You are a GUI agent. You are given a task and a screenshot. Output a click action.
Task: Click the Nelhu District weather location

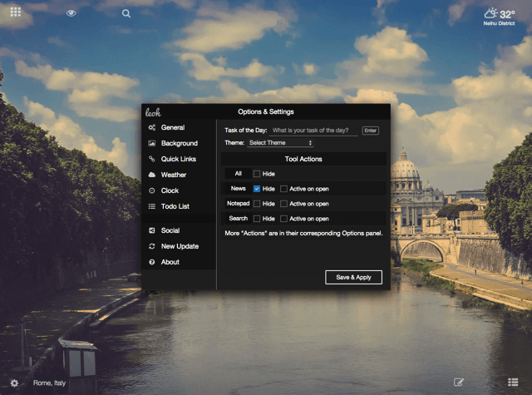click(x=499, y=23)
